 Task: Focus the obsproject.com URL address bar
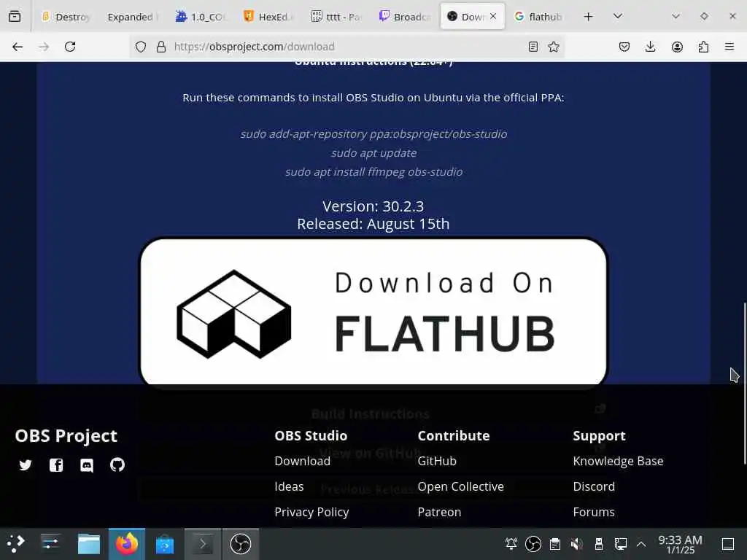coord(348,47)
